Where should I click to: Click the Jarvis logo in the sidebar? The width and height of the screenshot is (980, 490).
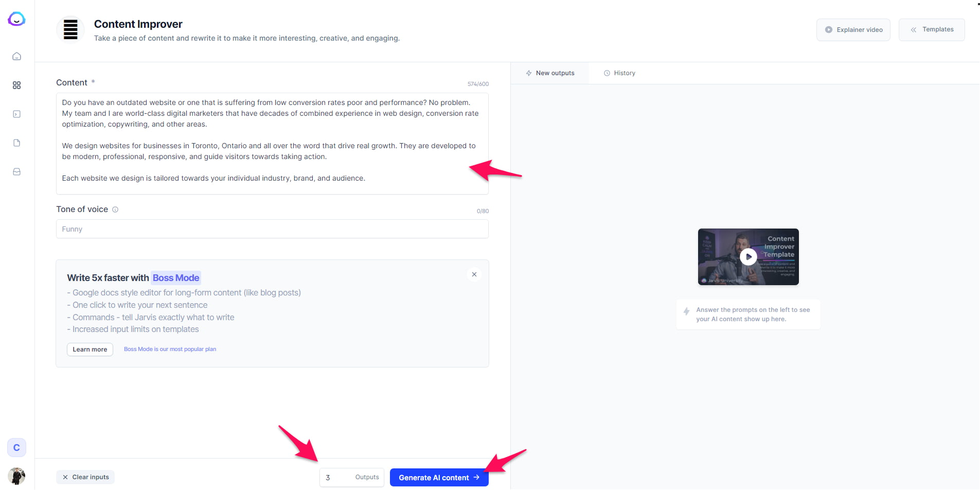click(x=16, y=19)
